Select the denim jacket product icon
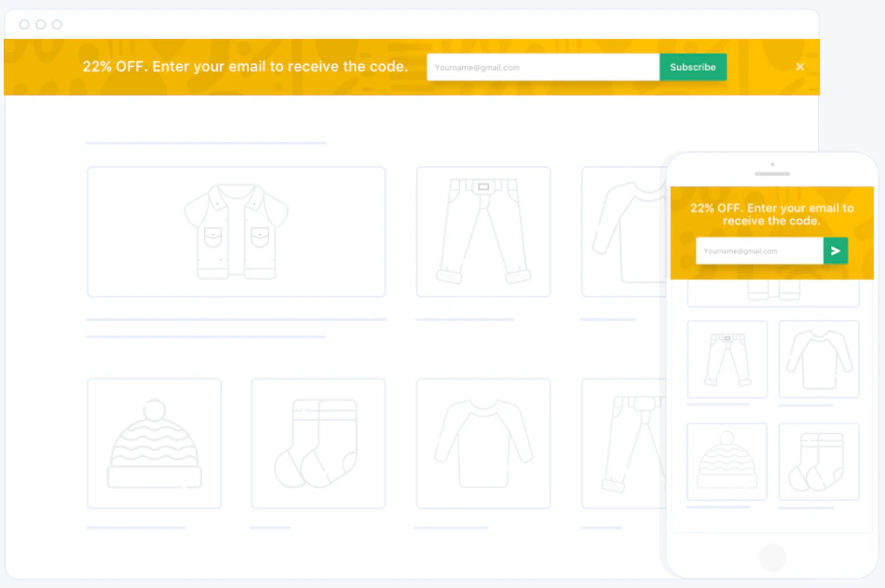Image resolution: width=885 pixels, height=588 pixels. (x=236, y=231)
